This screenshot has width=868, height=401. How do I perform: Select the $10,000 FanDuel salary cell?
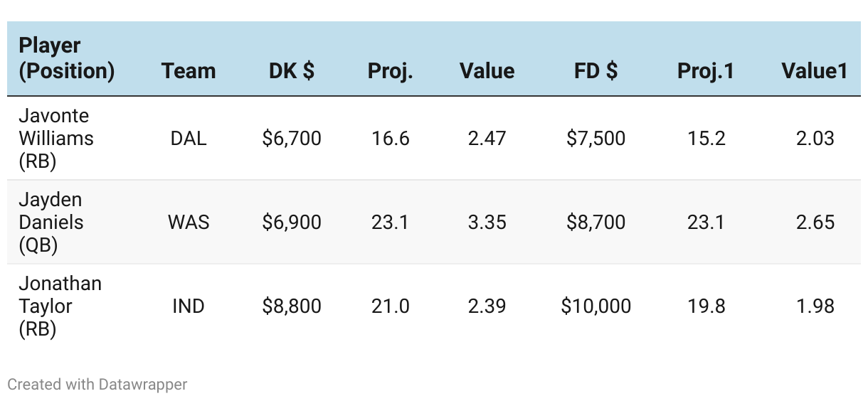596,306
